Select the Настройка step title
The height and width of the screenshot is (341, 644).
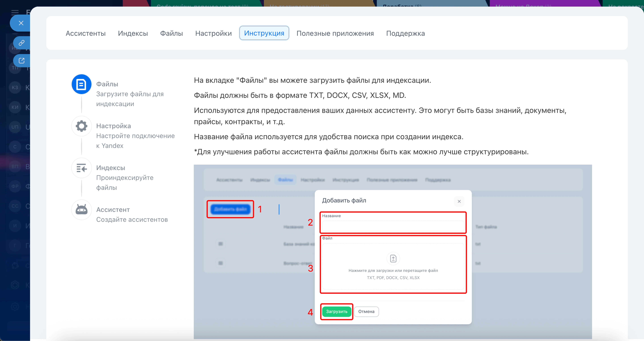tap(113, 126)
